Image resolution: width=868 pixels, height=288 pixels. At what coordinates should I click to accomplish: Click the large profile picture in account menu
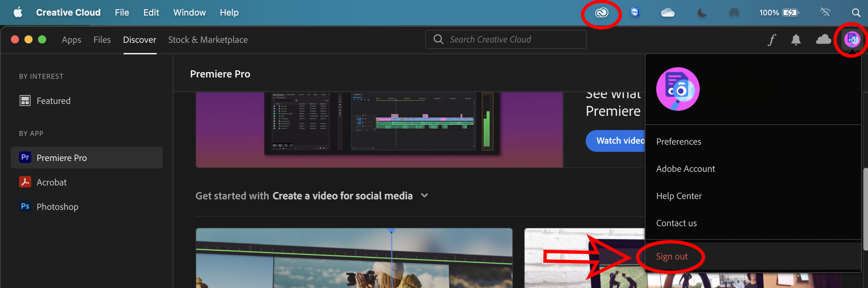[678, 89]
